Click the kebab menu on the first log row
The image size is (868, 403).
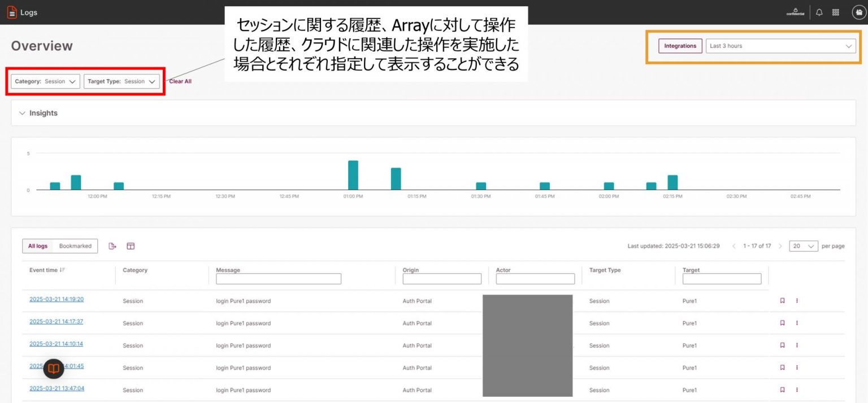[x=797, y=300]
